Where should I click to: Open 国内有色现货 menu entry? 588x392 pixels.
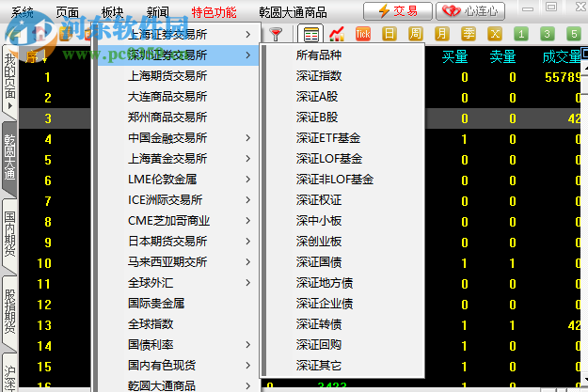(179, 365)
